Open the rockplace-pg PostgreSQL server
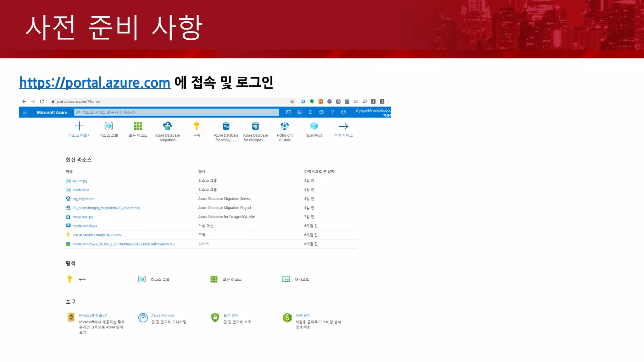The width and height of the screenshot is (644, 362). (x=83, y=217)
